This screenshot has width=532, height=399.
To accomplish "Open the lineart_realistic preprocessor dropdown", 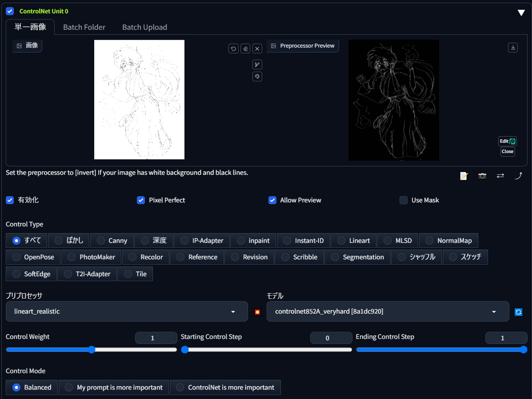I will [127, 311].
